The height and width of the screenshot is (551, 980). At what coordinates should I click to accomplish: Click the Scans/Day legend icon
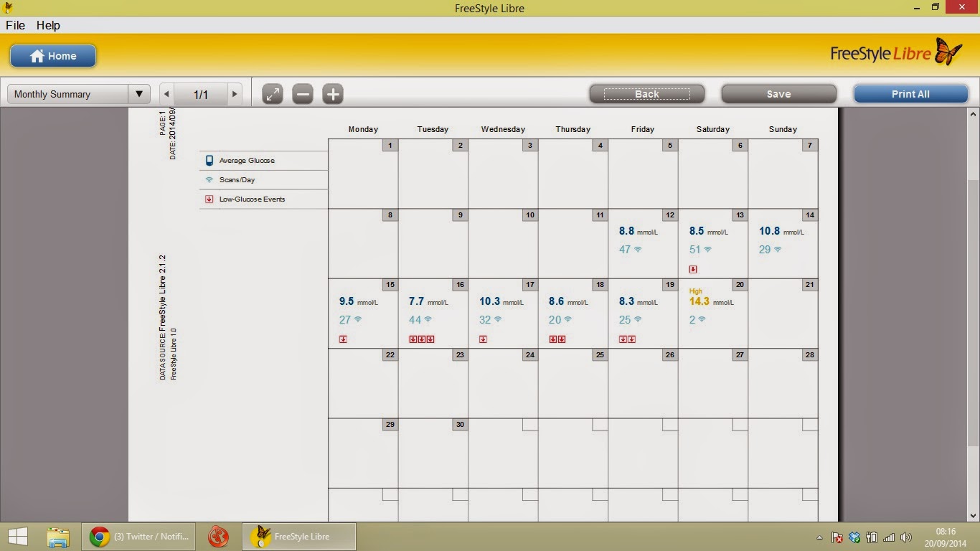pos(209,180)
